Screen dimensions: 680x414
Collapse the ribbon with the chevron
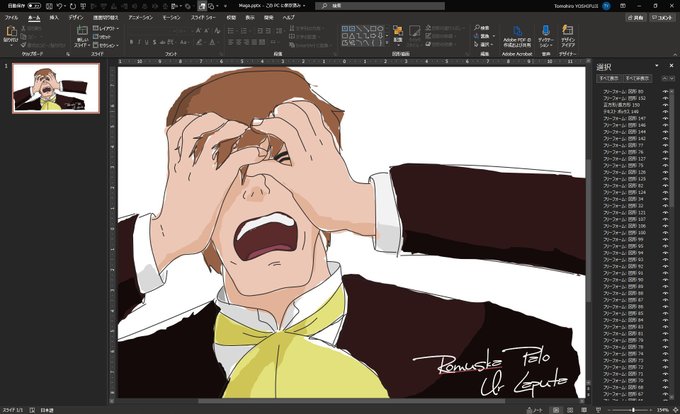[675, 54]
